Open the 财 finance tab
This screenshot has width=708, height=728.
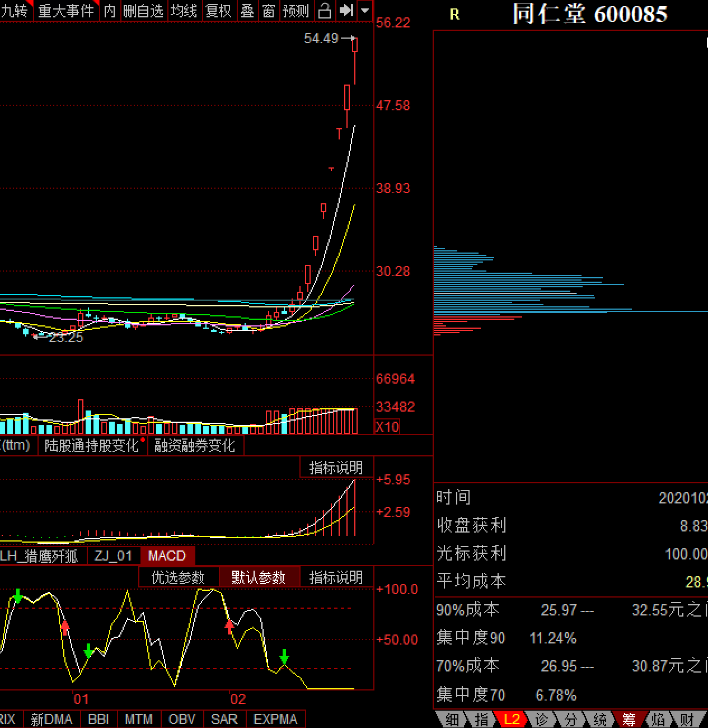tap(687, 719)
